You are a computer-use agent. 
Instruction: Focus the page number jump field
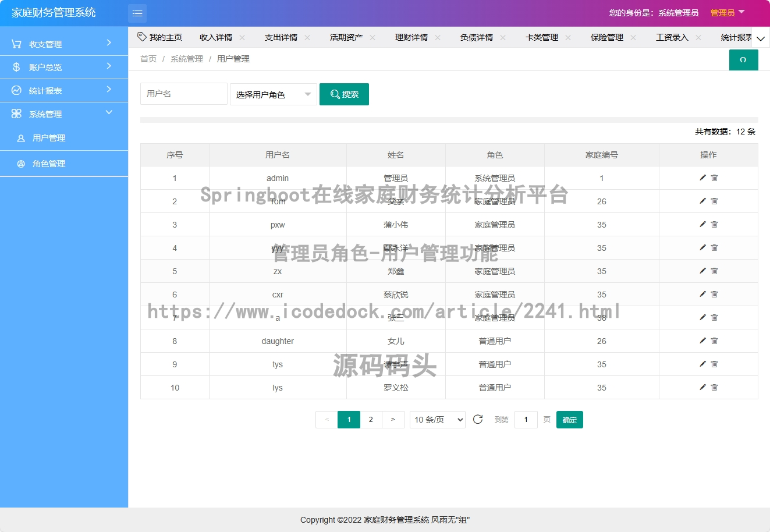pos(526,419)
